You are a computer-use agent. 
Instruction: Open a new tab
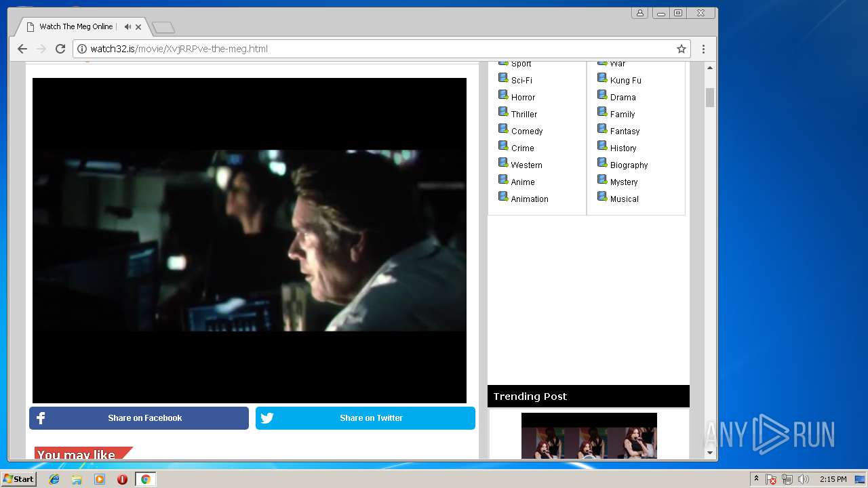[x=163, y=28]
